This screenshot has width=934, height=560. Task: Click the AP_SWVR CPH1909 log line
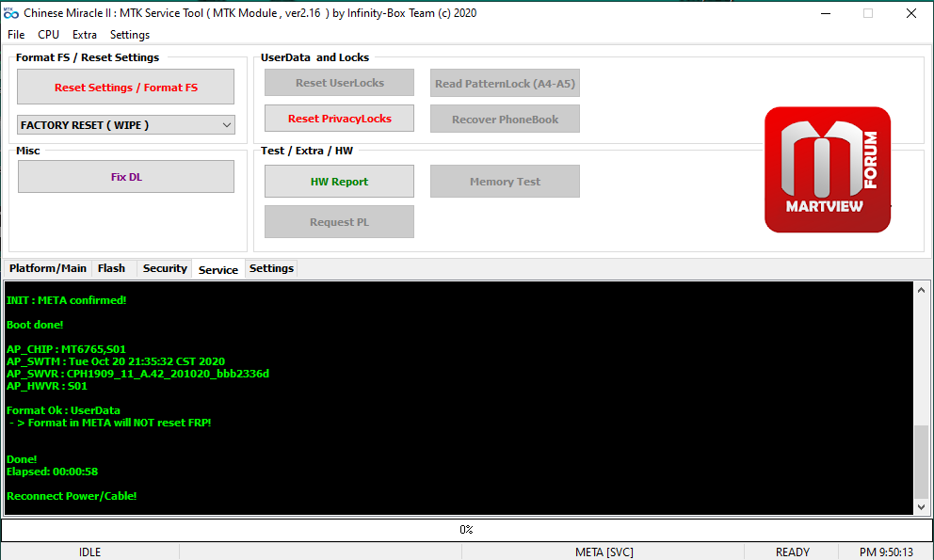[x=137, y=374]
